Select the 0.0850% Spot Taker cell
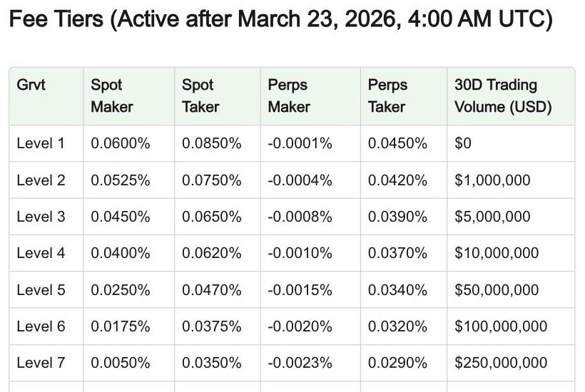The image size is (585, 392). tap(212, 143)
